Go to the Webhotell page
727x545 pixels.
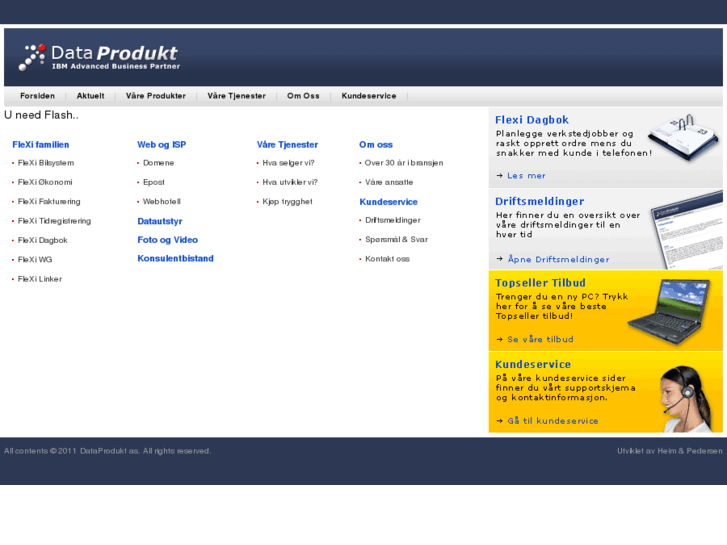162,202
